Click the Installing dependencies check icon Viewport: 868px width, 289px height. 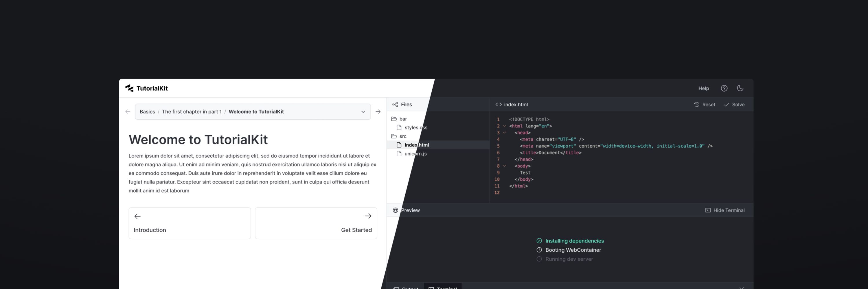[x=539, y=241]
